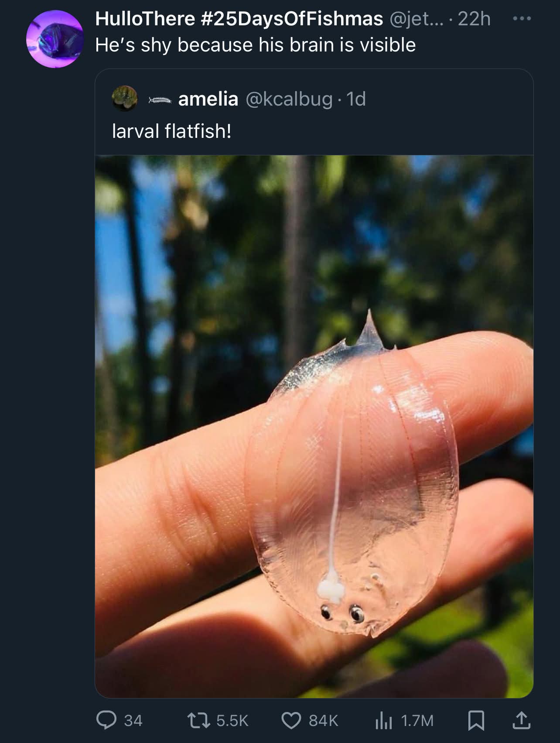The image size is (560, 743).
Task: Open the view analytics bar chart icon
Action: pyautogui.click(x=384, y=720)
